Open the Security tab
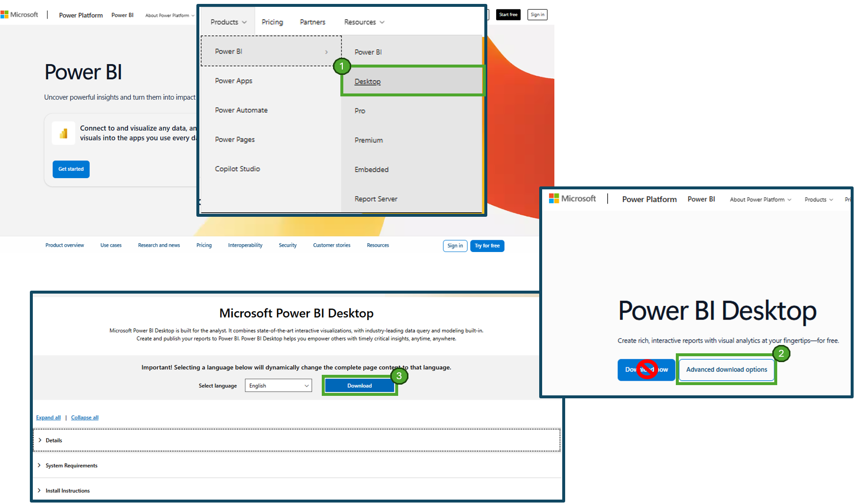Viewport: 859px width, 504px height. 287,245
